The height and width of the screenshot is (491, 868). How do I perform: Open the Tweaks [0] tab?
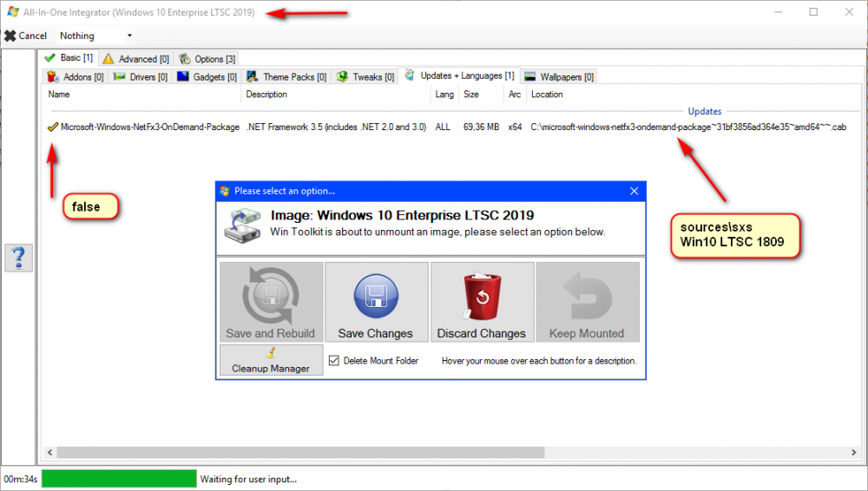(x=365, y=77)
